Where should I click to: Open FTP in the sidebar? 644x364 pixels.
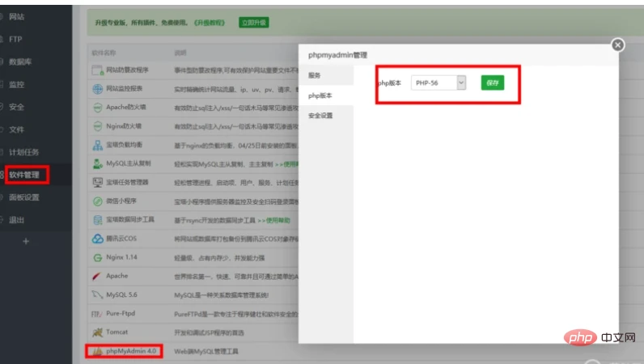15,39
